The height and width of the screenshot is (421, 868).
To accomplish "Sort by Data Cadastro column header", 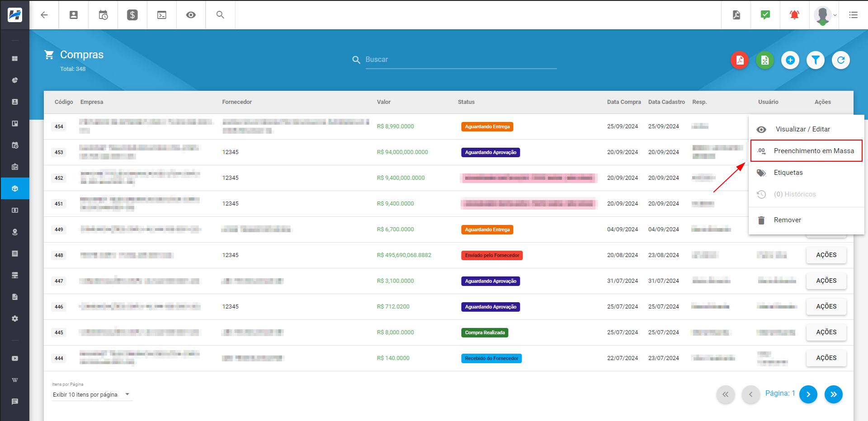I will [x=666, y=102].
